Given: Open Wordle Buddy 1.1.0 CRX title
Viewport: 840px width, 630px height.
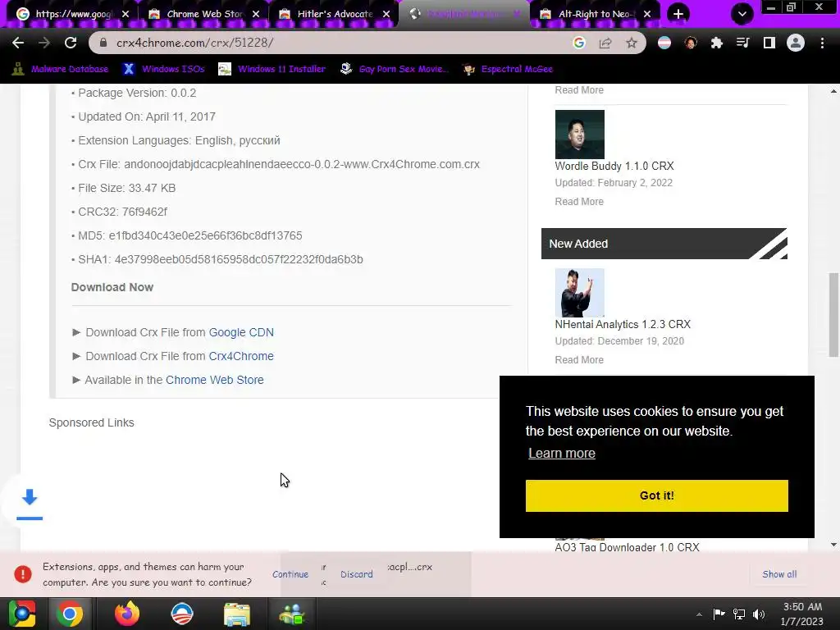Looking at the screenshot, I should coord(614,166).
